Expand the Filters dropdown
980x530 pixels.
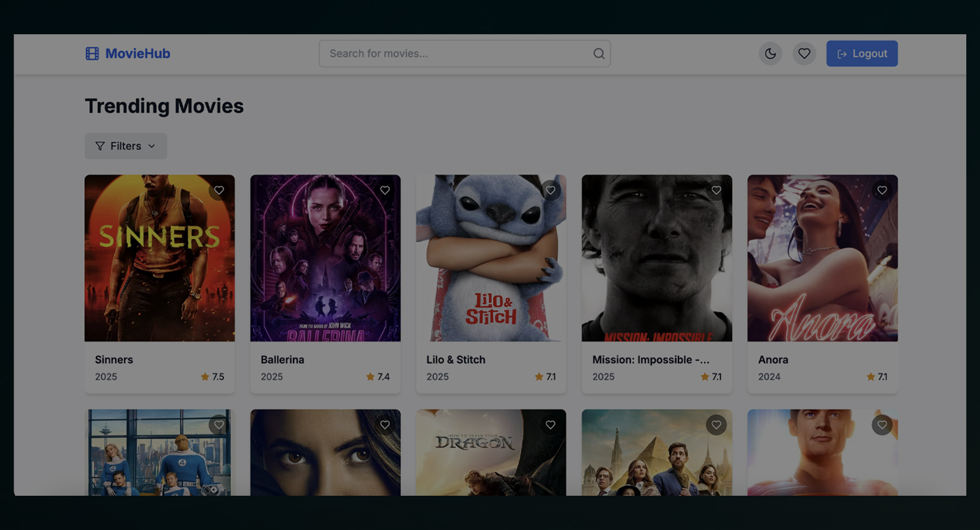click(x=126, y=146)
